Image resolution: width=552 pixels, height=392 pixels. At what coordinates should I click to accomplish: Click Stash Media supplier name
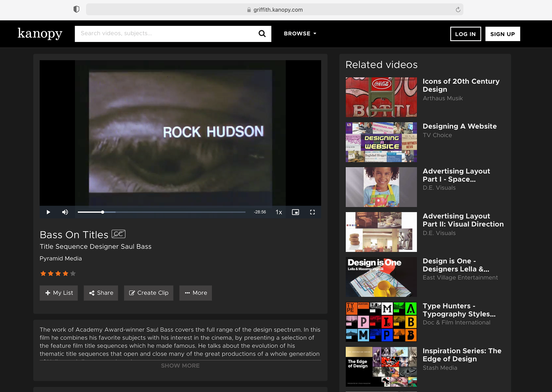click(x=440, y=368)
